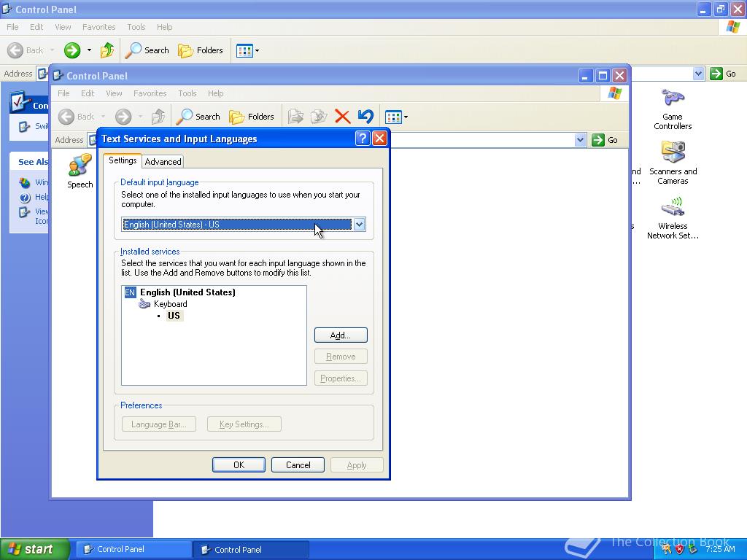Select the US keyboard entry in Installed services
Screen dimensions: 747x560
174,316
